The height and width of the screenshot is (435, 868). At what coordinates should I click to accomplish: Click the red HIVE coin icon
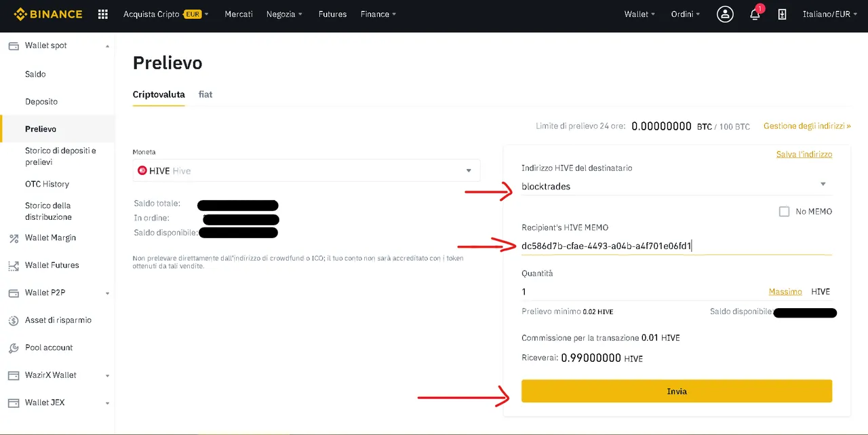click(x=142, y=171)
